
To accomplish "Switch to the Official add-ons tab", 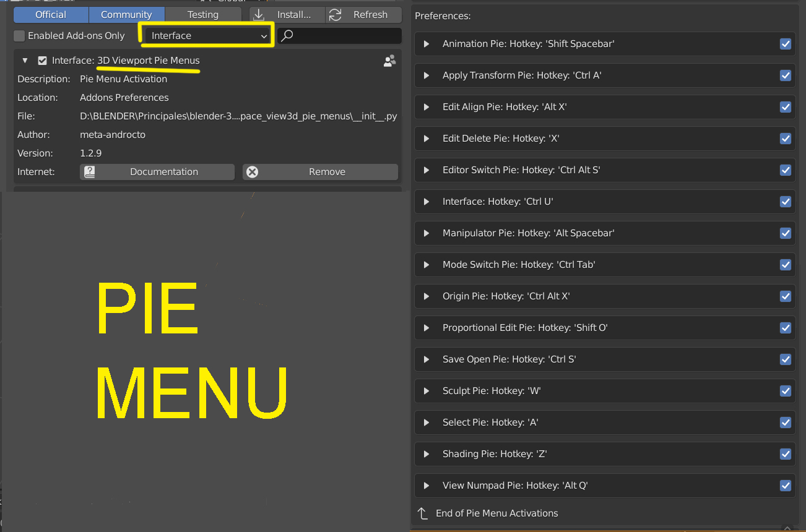I will [x=50, y=14].
